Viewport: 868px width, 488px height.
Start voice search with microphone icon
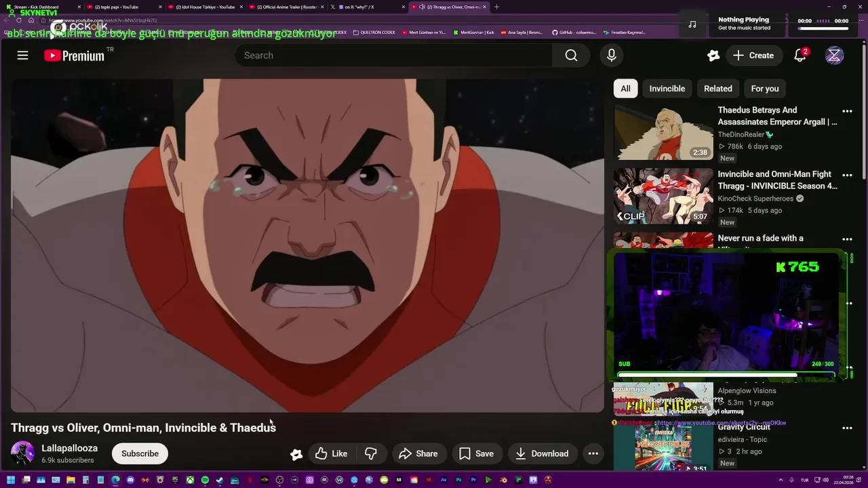[612, 56]
